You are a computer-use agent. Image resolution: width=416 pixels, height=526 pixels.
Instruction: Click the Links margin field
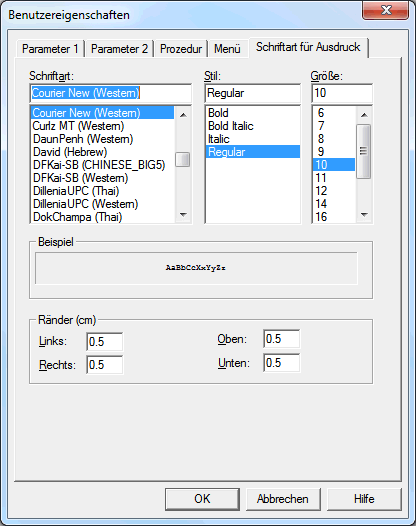coord(105,342)
